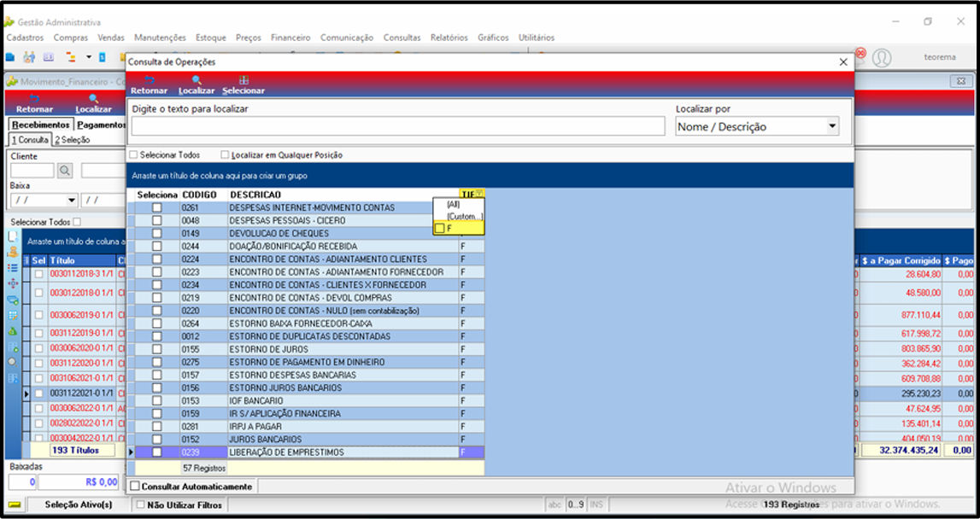
Task: Click the TIF column filter button
Action: [478, 195]
